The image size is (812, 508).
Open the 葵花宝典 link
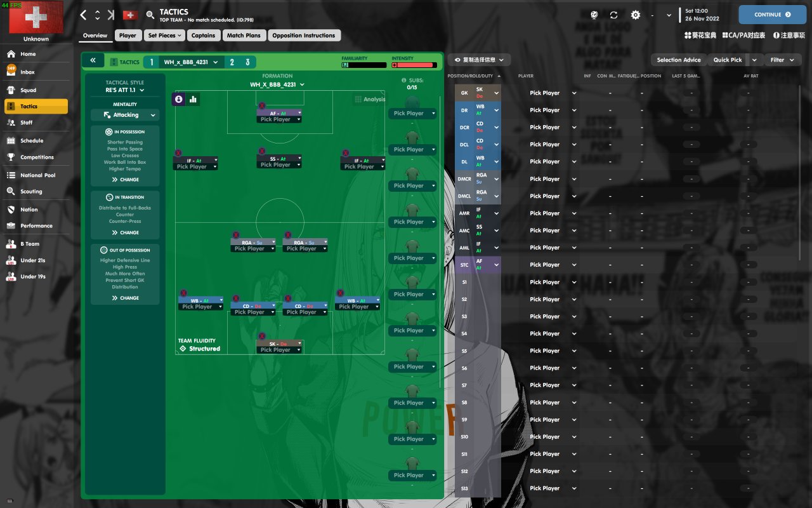click(x=700, y=36)
